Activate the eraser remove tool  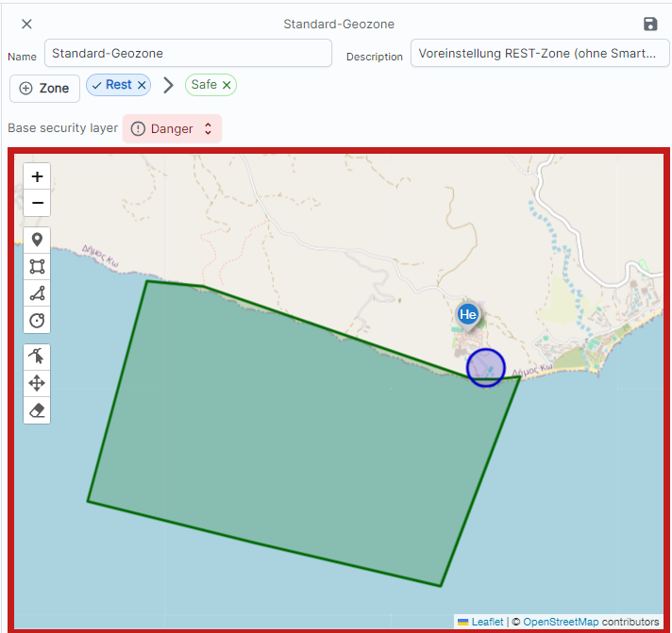37,410
